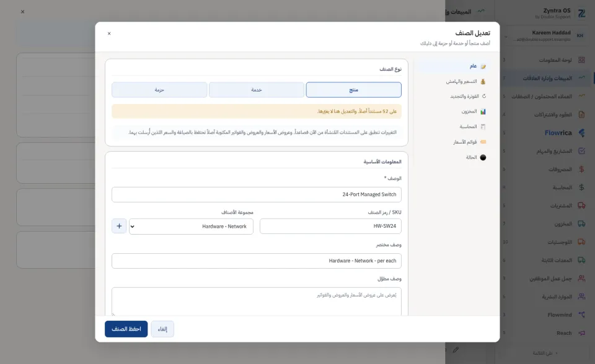Screen dimensions: 595x364
Task: Click the Flowmind icon in sidebar
Action: coord(581,314)
